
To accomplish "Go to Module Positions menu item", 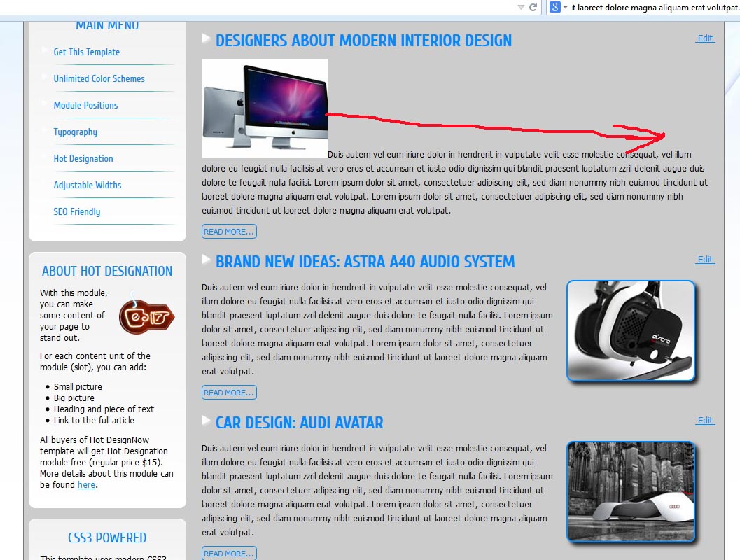I will click(85, 105).
